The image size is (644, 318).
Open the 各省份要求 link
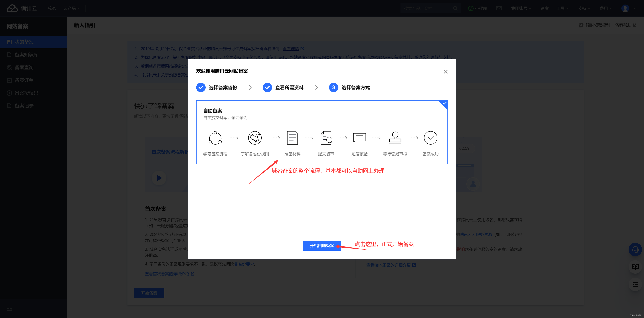click(244, 264)
